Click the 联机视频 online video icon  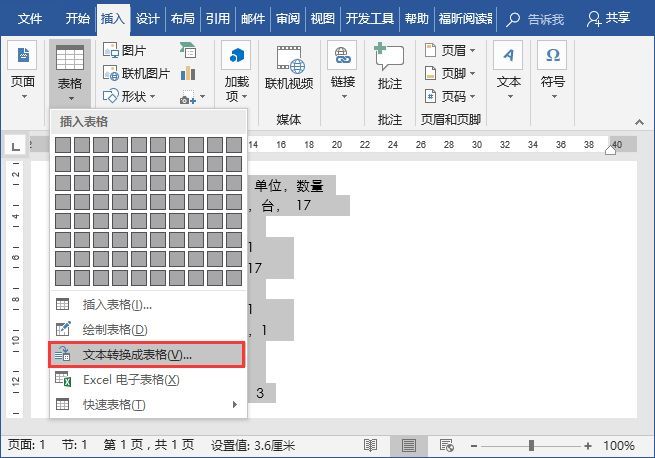click(x=289, y=60)
